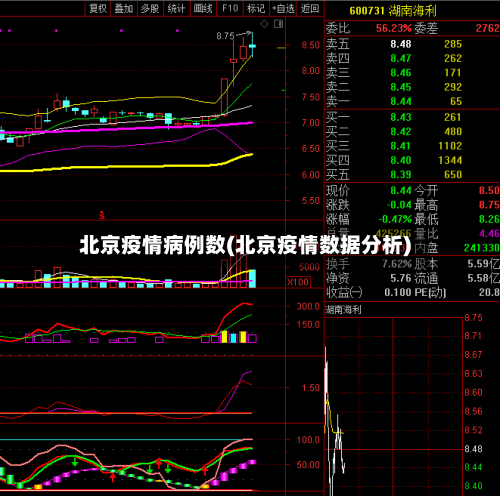Click the 5000 volume axis label
The height and width of the screenshot is (496, 500).
309,267
